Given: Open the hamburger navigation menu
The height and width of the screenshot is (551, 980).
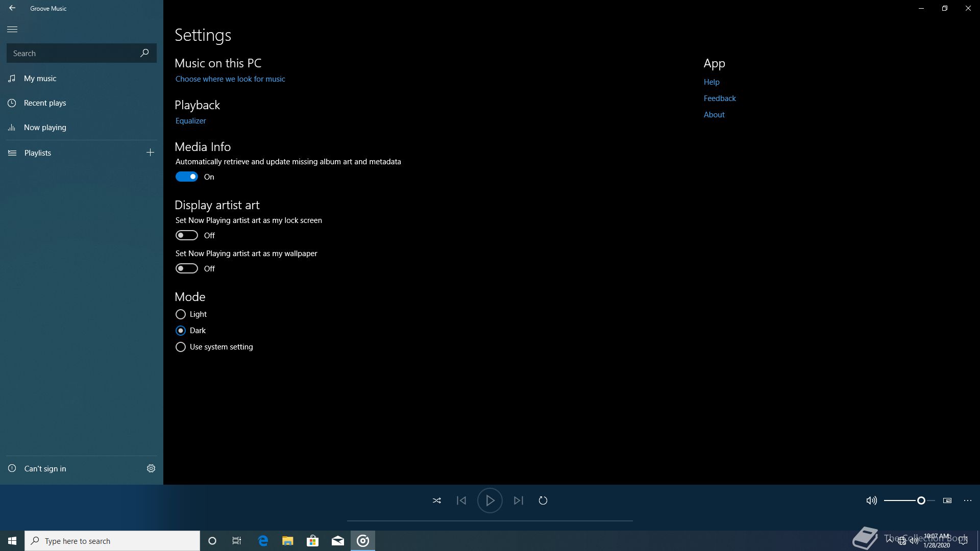Looking at the screenshot, I should [x=12, y=30].
